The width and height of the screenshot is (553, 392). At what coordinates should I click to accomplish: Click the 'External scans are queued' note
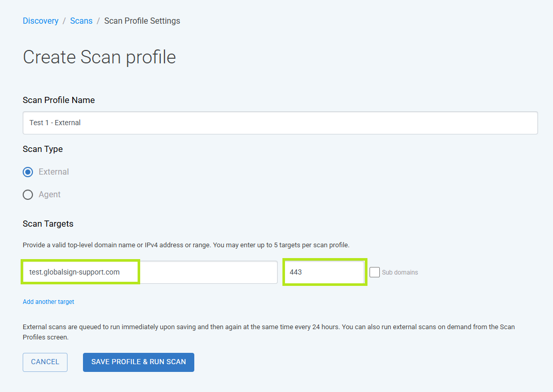coord(269,332)
